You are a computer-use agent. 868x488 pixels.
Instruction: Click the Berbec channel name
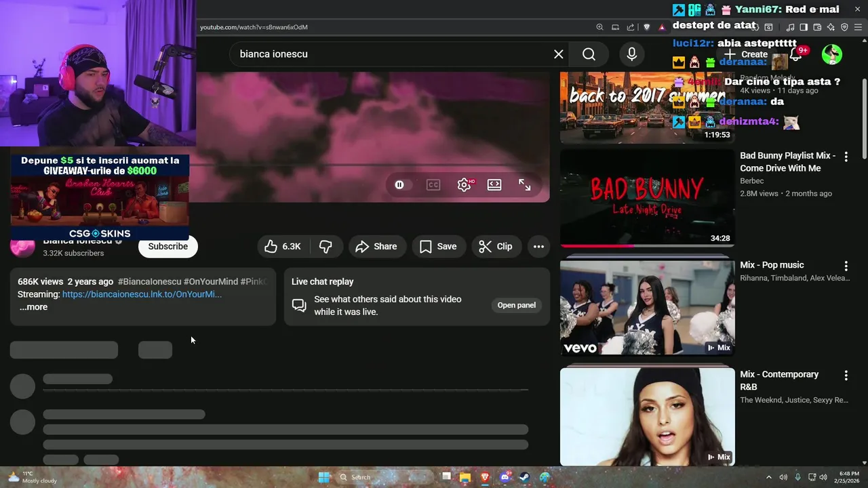click(752, 181)
